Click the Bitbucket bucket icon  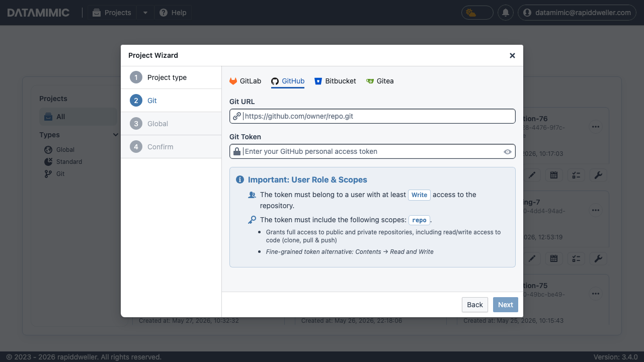point(318,81)
